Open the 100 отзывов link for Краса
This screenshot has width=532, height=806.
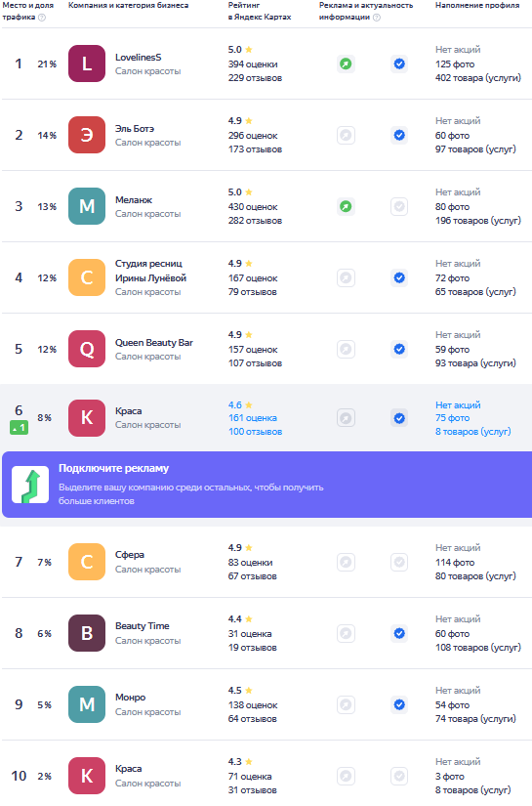coord(255,432)
